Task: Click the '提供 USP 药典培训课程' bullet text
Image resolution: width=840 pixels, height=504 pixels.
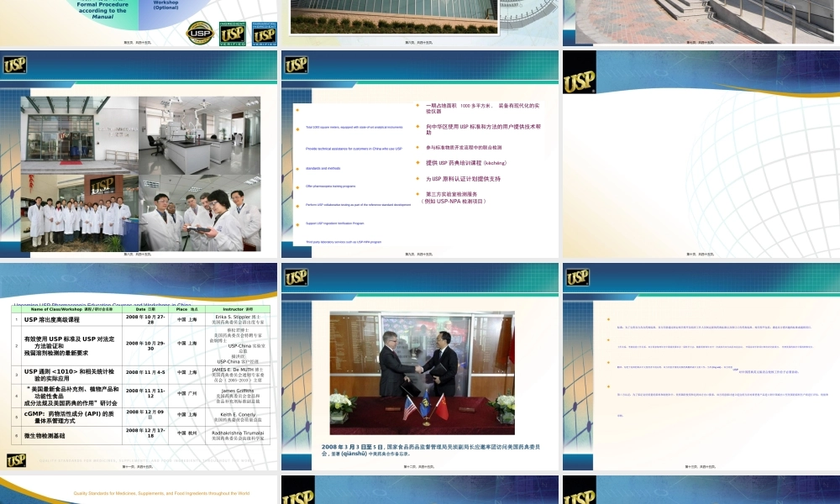Action: 461,162
